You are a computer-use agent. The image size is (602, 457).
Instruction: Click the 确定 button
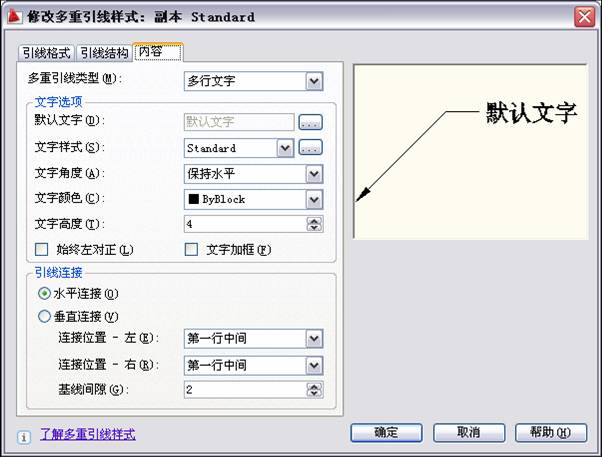coord(386,432)
